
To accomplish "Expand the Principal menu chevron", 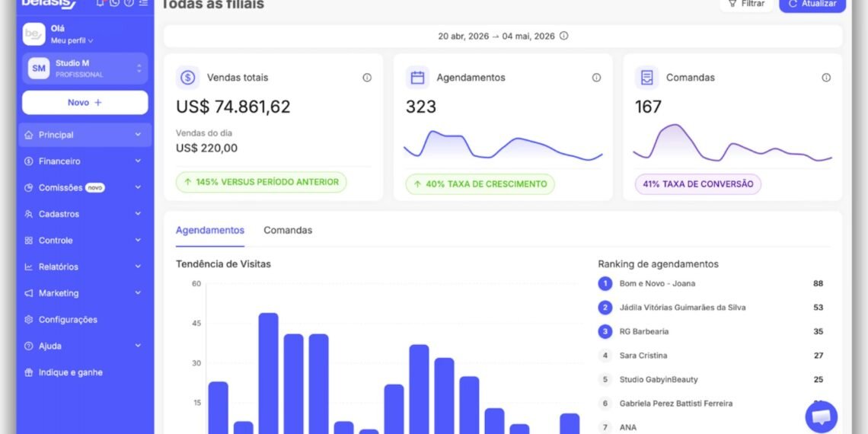I will click(x=138, y=135).
